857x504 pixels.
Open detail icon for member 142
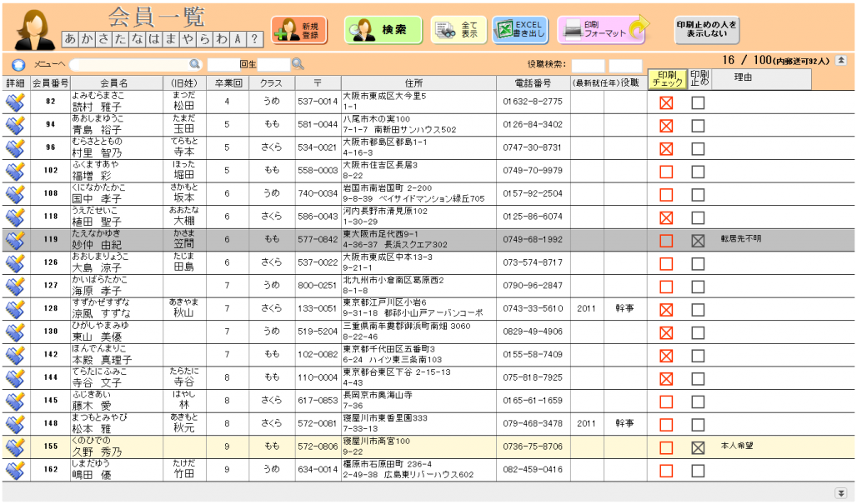[15, 355]
